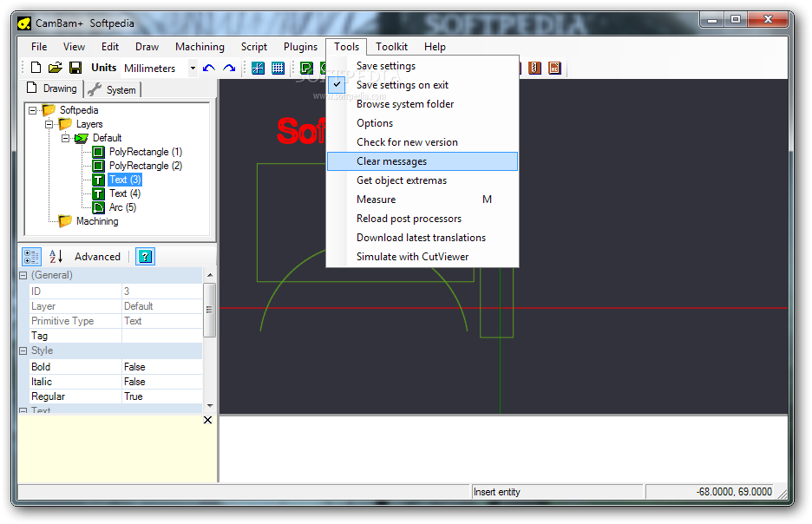Choose Measure in Tools menu
This screenshot has width=812, height=524.
(422, 200)
